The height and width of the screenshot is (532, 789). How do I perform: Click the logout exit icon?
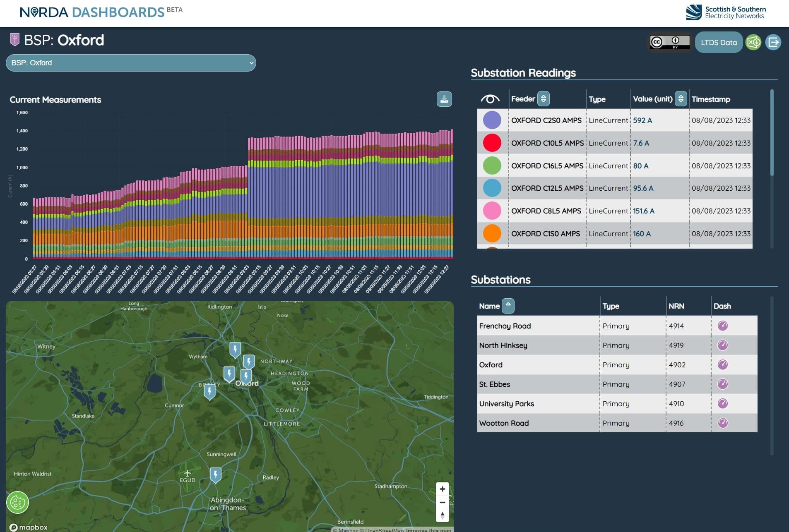pos(773,42)
